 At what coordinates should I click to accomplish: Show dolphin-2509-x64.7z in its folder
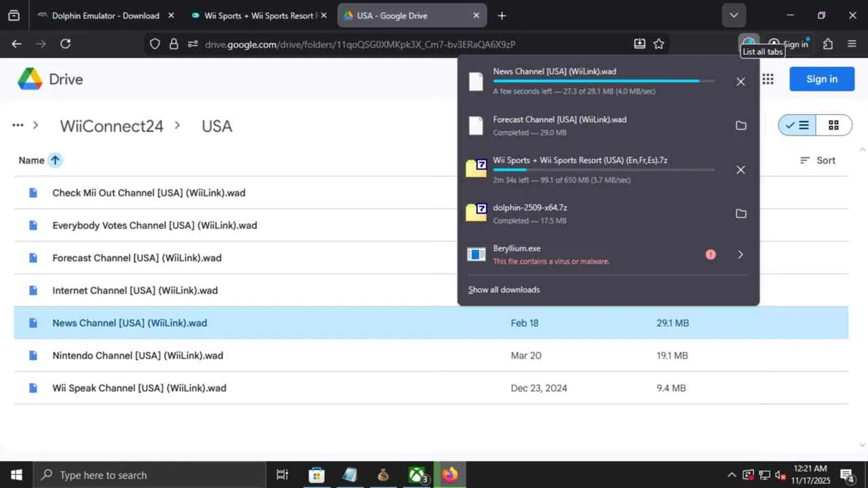pos(741,213)
